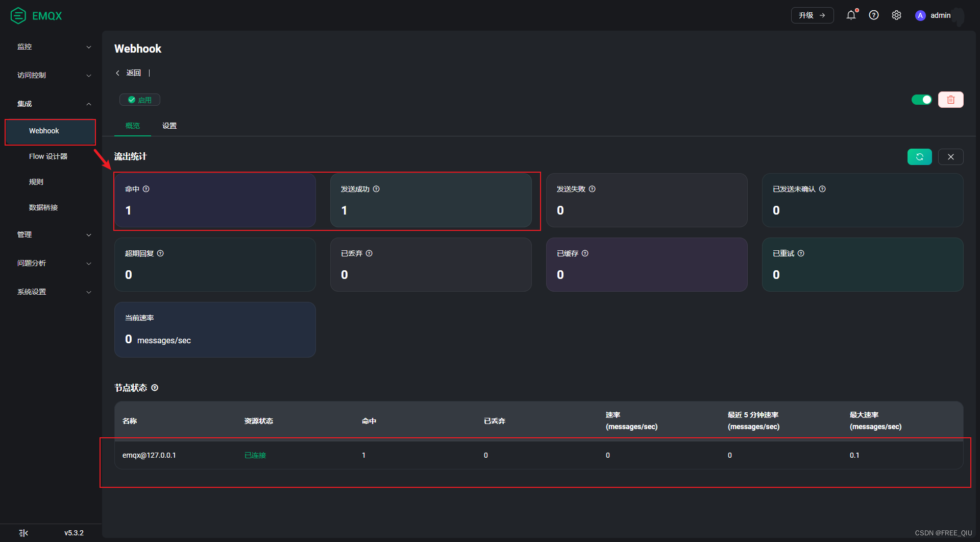Click the 升级 upgrade button

pos(812,15)
